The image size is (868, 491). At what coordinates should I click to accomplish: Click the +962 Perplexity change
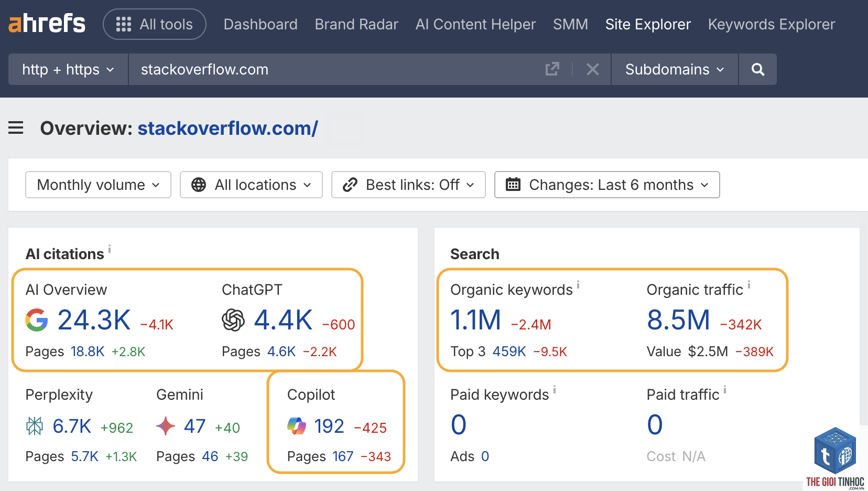pyautogui.click(x=116, y=428)
